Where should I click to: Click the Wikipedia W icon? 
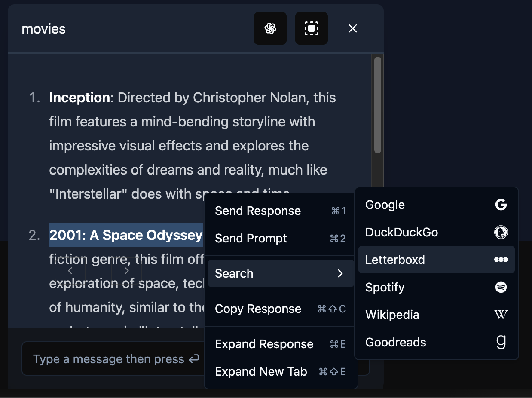501,315
